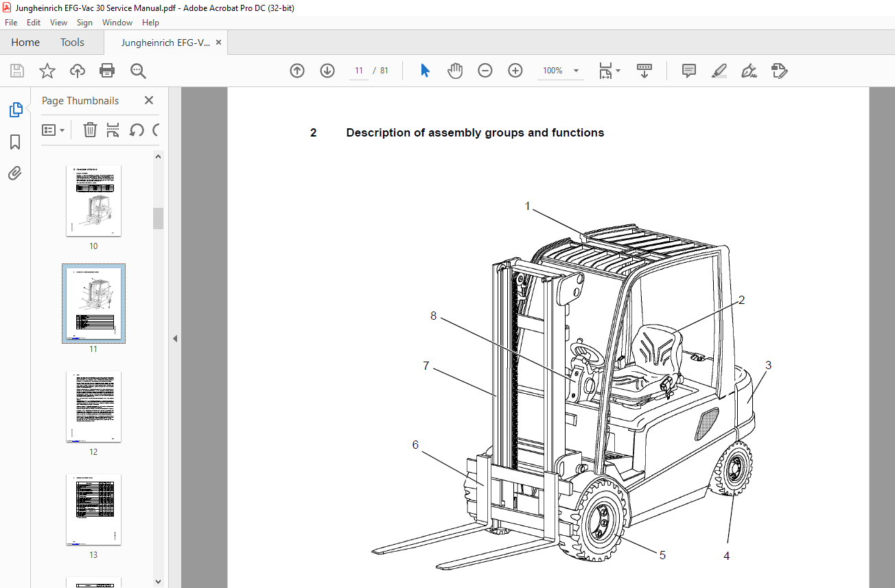Close the Jungheinrich document tab
The width and height of the screenshot is (895, 588).
tap(218, 43)
